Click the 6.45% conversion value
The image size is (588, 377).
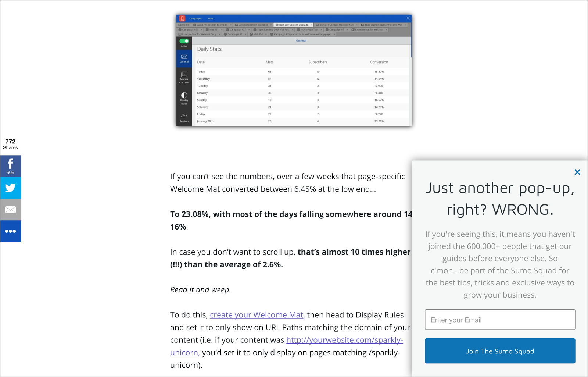[379, 86]
